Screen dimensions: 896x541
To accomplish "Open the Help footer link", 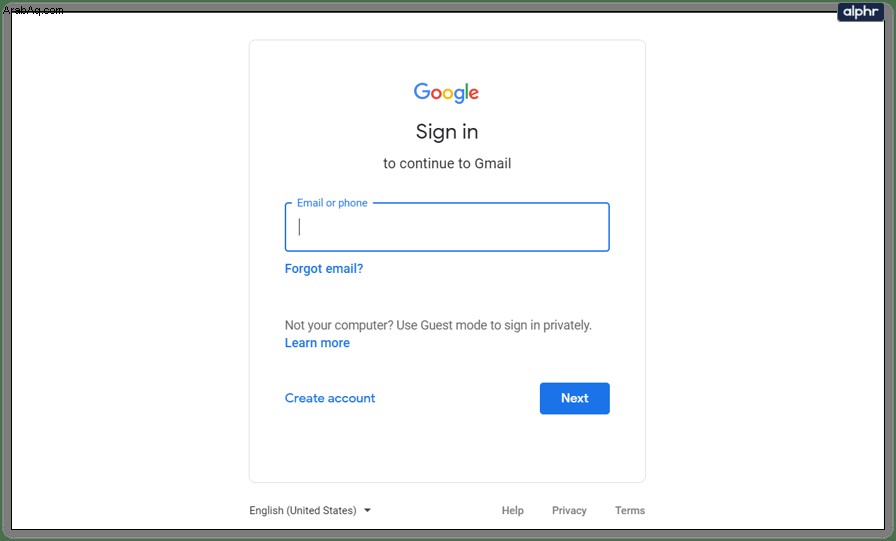I will pos(513,510).
